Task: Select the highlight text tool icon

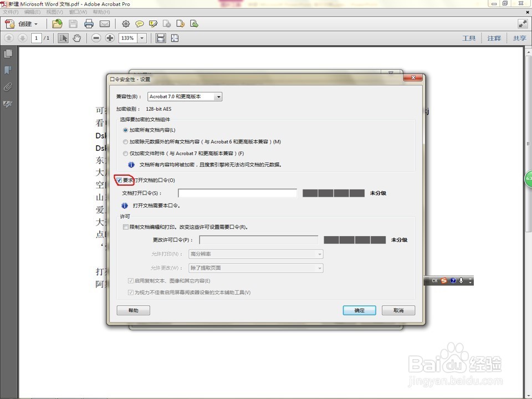Action: [x=153, y=24]
